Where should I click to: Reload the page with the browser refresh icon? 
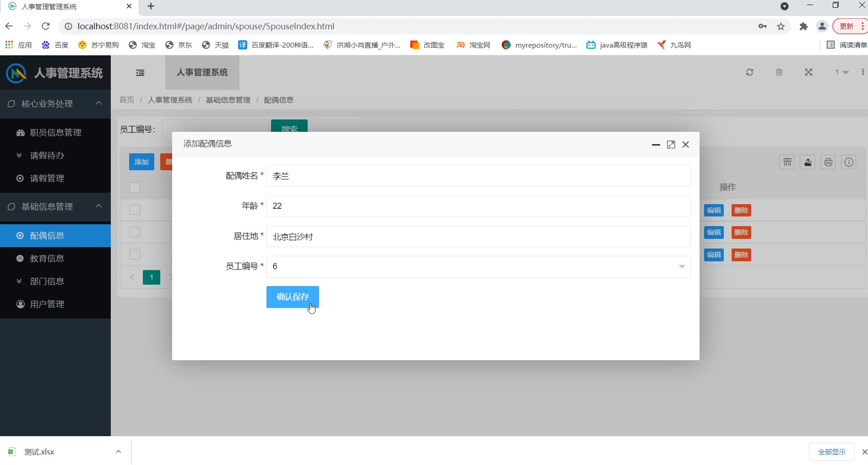[45, 26]
